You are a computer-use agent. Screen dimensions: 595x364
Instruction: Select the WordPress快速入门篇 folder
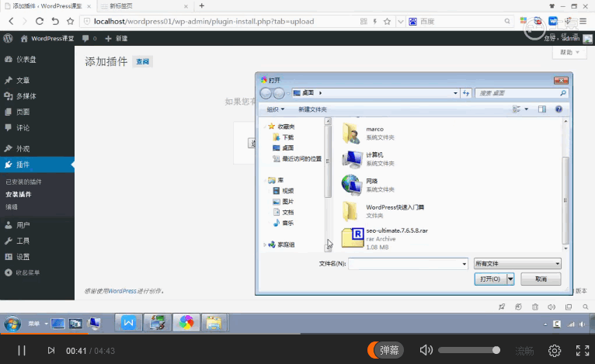pos(383,211)
